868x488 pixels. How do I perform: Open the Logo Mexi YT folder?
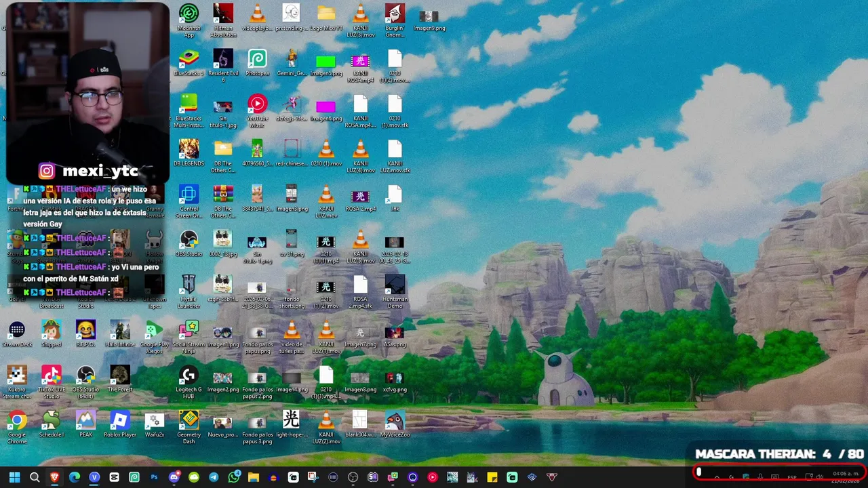tap(326, 17)
